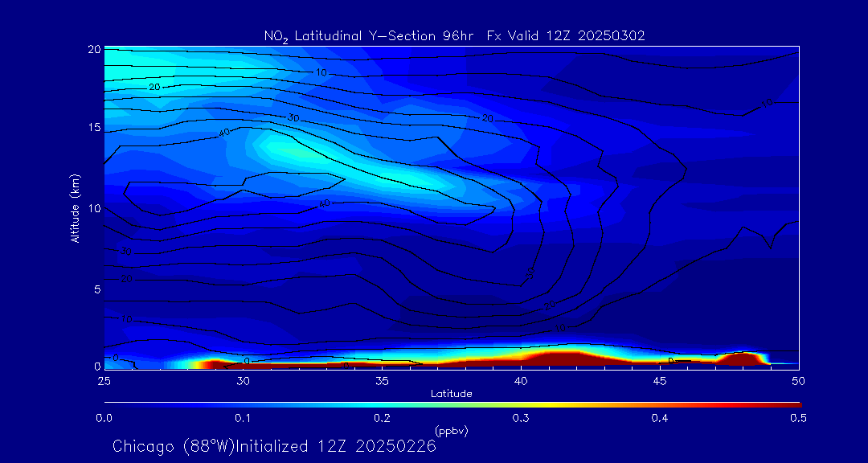
Task: Click the dark red surface NO2 maximum near latitude 42
Action: (x=563, y=359)
